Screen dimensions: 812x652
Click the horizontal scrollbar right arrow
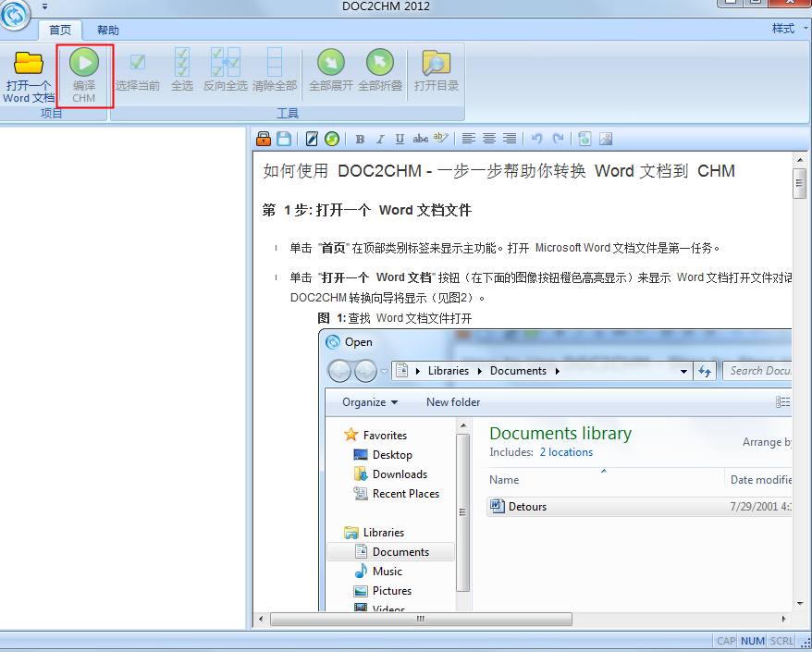coord(784,619)
